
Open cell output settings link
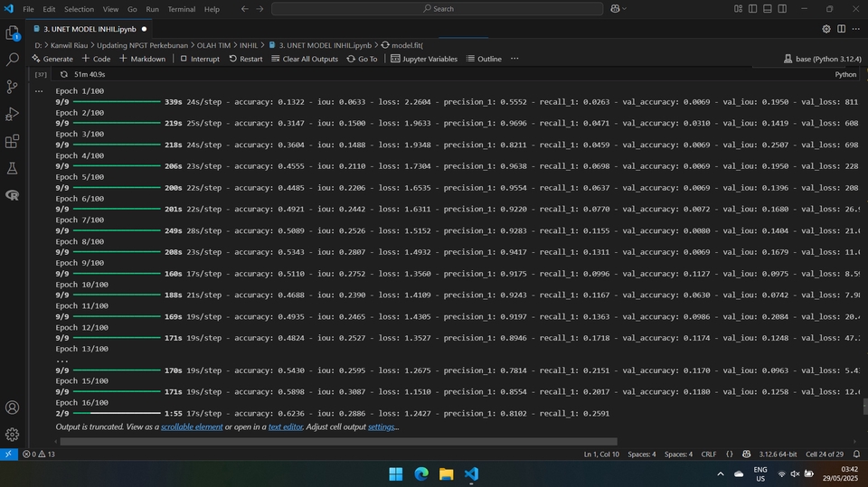381,426
